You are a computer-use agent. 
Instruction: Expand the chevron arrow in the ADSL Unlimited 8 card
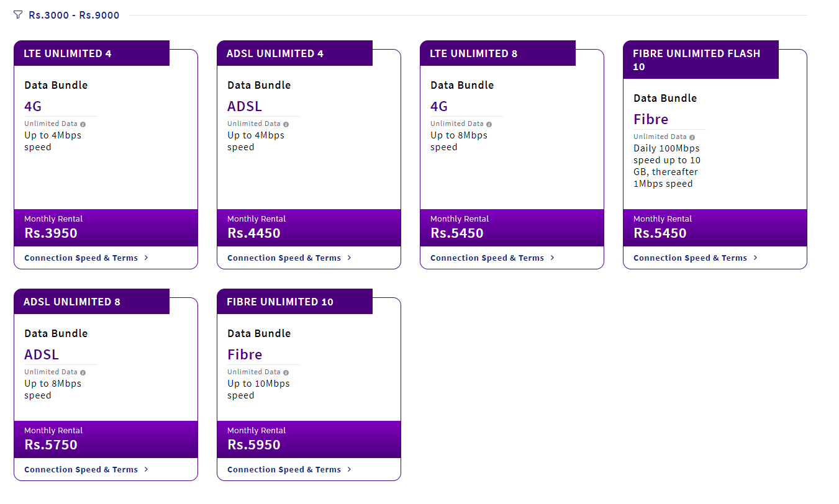click(x=146, y=469)
